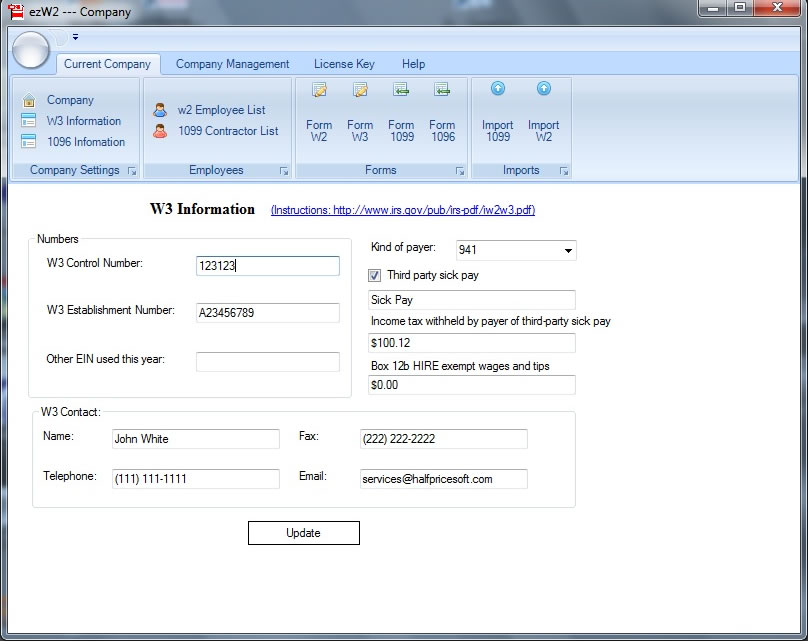Click the 1096 Infomation form icon

pos(29,141)
